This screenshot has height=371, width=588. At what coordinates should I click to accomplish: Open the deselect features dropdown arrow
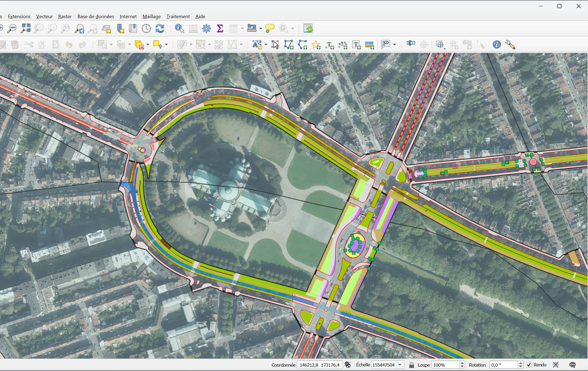pyautogui.click(x=148, y=45)
